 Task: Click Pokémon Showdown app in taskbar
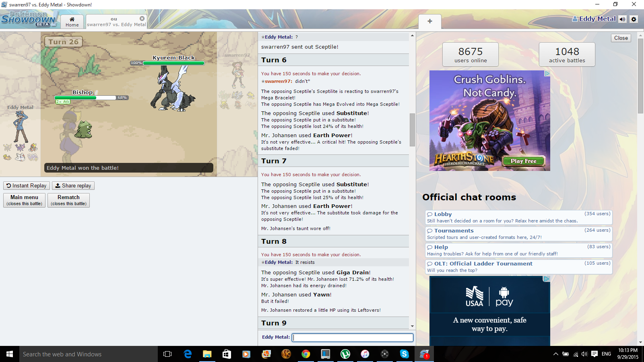424,354
